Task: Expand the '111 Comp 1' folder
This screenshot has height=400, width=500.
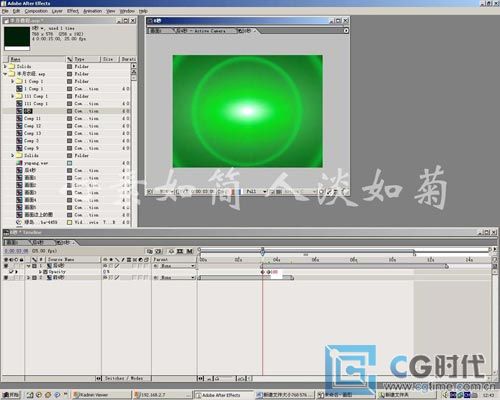Action: point(13,96)
